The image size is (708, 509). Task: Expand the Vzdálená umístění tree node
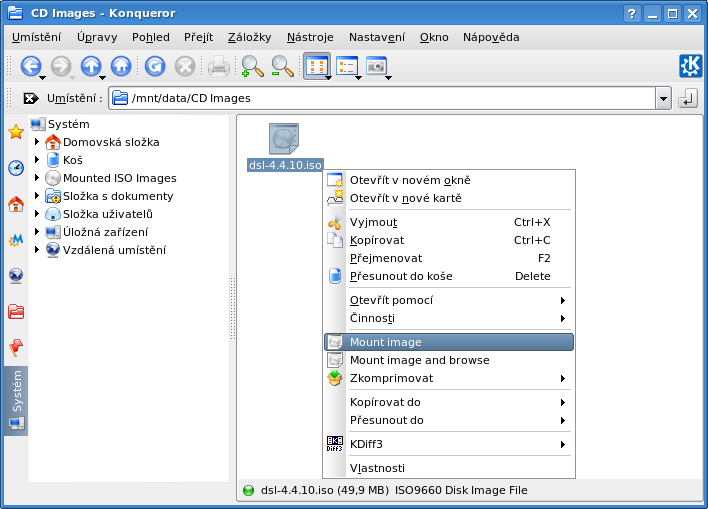pos(37,250)
